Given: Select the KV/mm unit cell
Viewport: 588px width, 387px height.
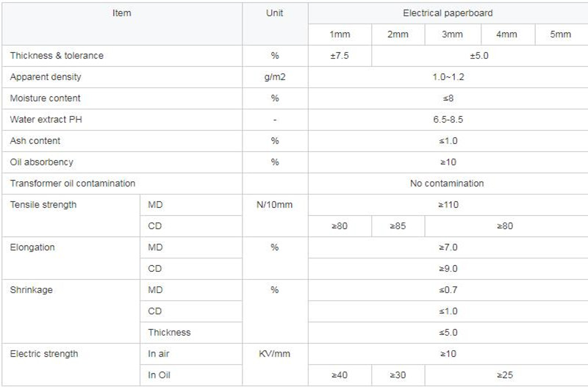Looking at the screenshot, I should (x=274, y=354).
